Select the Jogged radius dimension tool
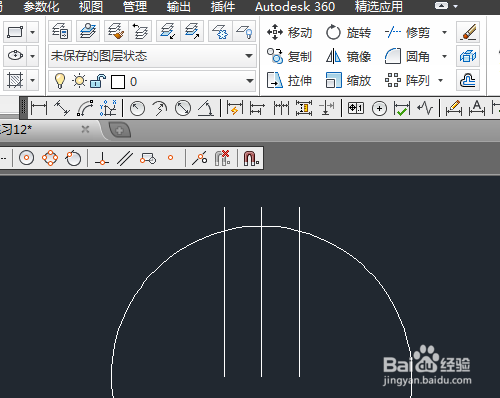500x398 pixels. tap(160, 109)
